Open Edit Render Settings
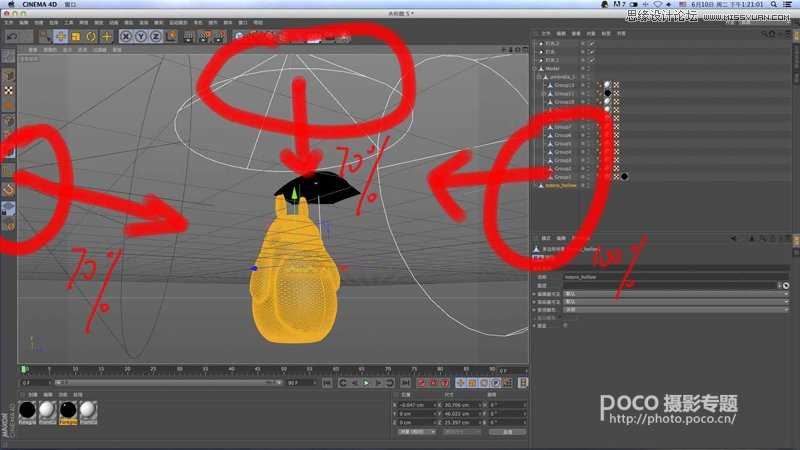Screen dimensions: 800x450 219,36
